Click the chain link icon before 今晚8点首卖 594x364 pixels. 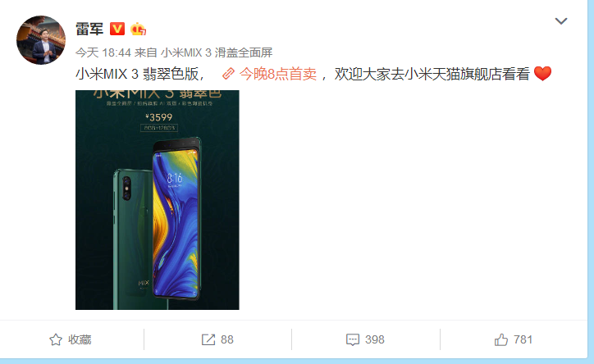click(228, 74)
